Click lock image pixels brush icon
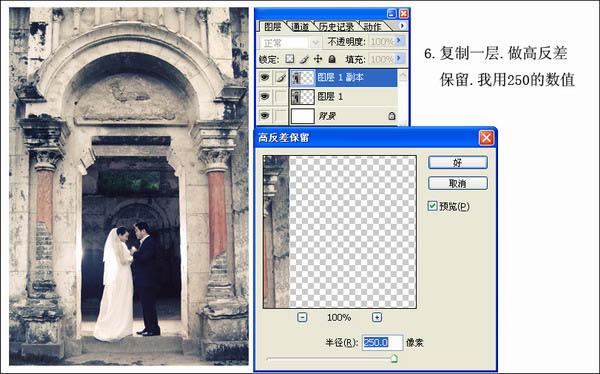Screen dimensions: 600x374 304,59
